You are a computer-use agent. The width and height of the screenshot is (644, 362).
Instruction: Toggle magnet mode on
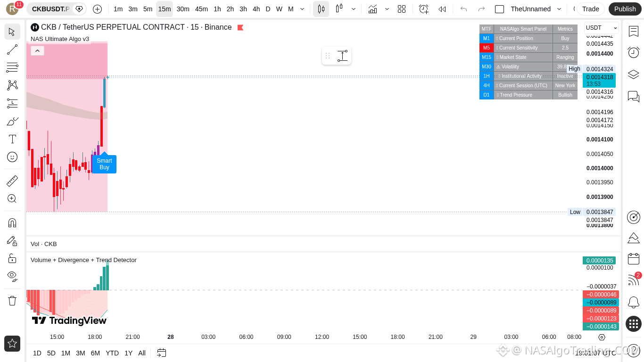click(x=12, y=222)
